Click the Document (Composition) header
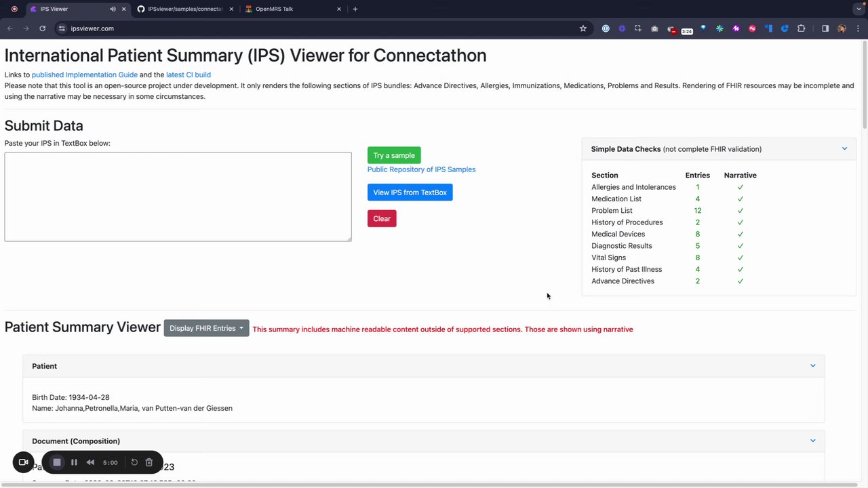This screenshot has width=868, height=488. pos(423,441)
